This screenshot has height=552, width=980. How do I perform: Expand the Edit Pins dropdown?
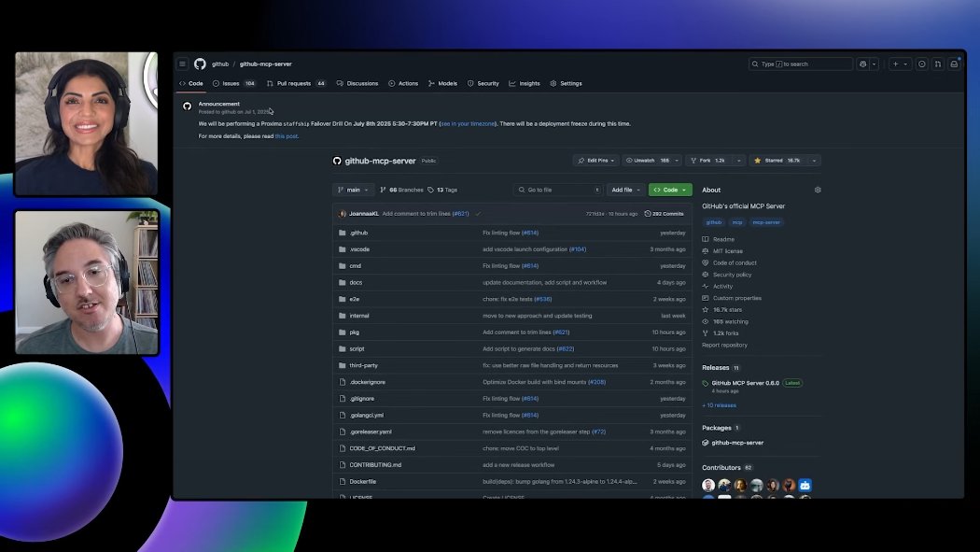596,161
